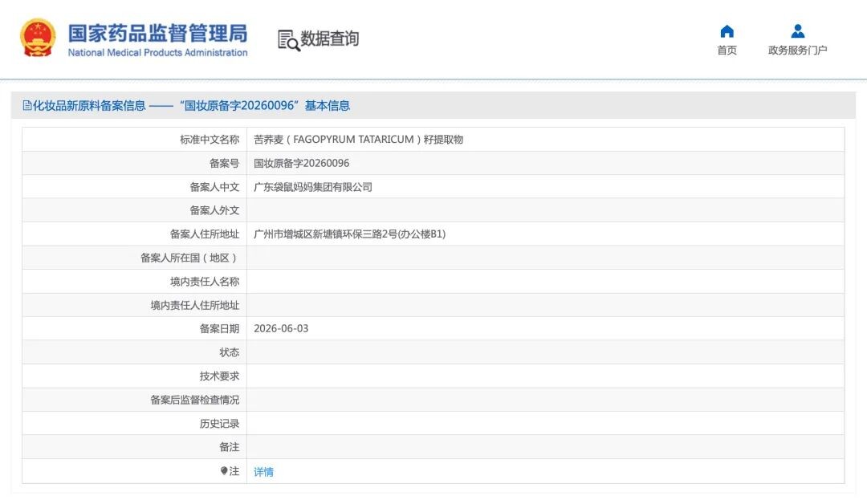Image resolution: width=867 pixels, height=504 pixels.
Task: Select the 化妆品新原料备案信息 header title
Action: click(90, 106)
